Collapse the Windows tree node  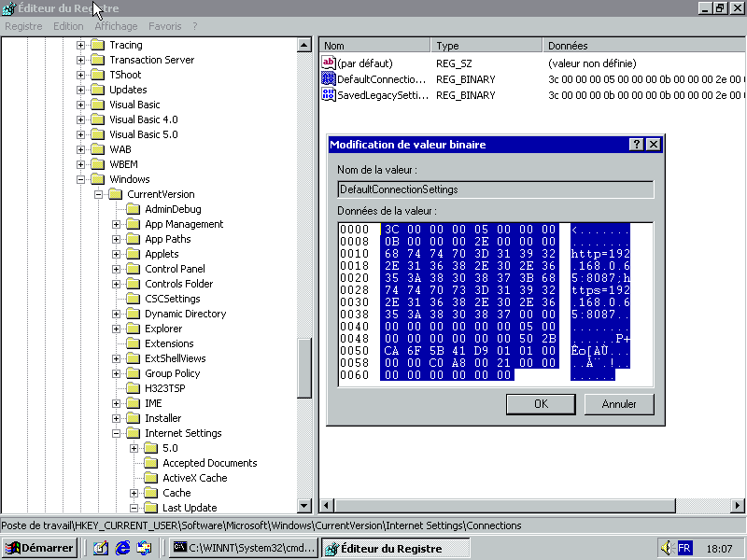[80, 179]
